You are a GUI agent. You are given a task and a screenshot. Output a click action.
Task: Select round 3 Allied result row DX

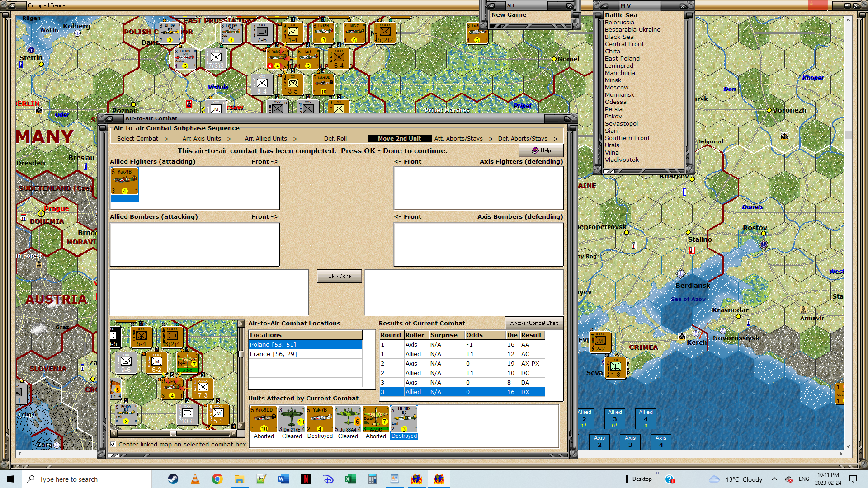point(462,392)
